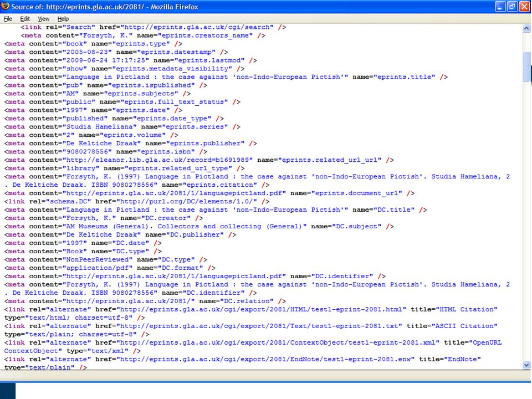Click the Firefox icon in title bar

pos(5,6)
